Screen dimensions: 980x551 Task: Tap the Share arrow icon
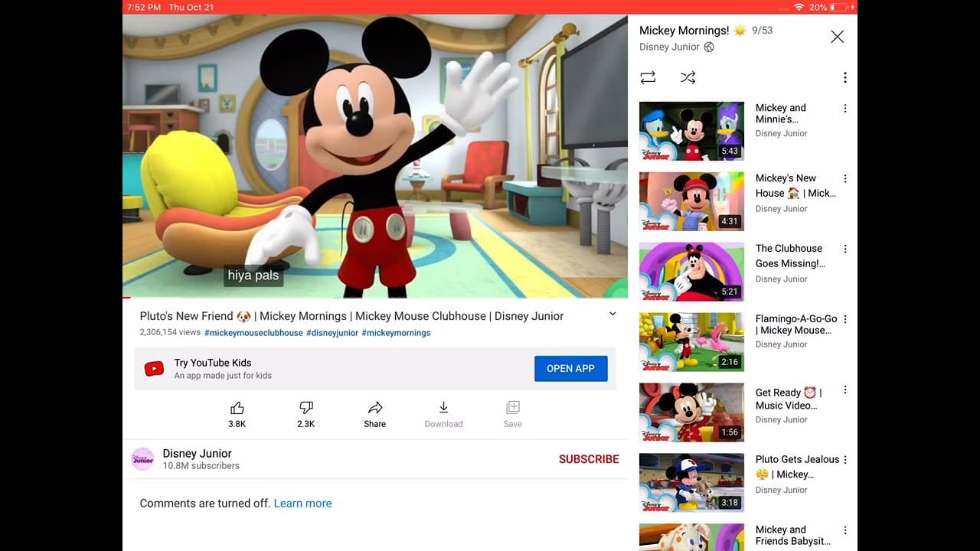375,408
